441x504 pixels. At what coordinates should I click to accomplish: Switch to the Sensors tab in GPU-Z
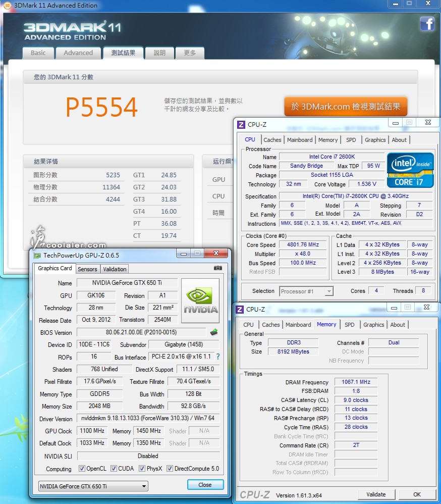pyautogui.click(x=87, y=269)
